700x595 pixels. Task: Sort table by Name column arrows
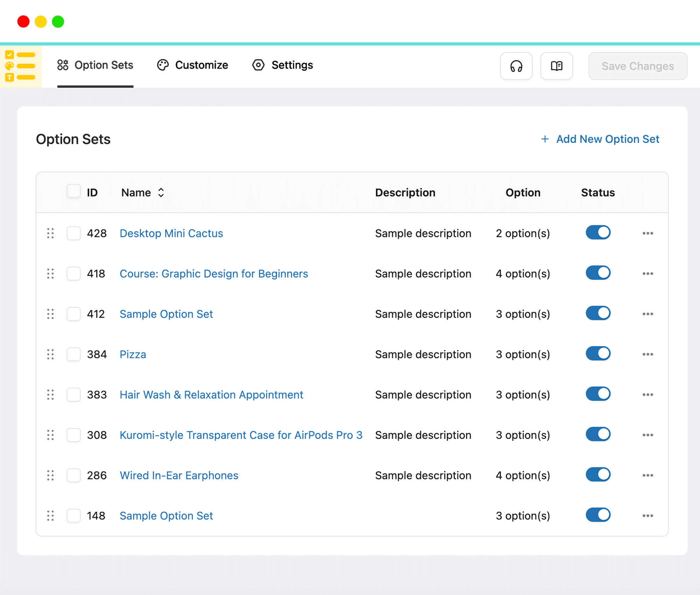click(x=161, y=192)
